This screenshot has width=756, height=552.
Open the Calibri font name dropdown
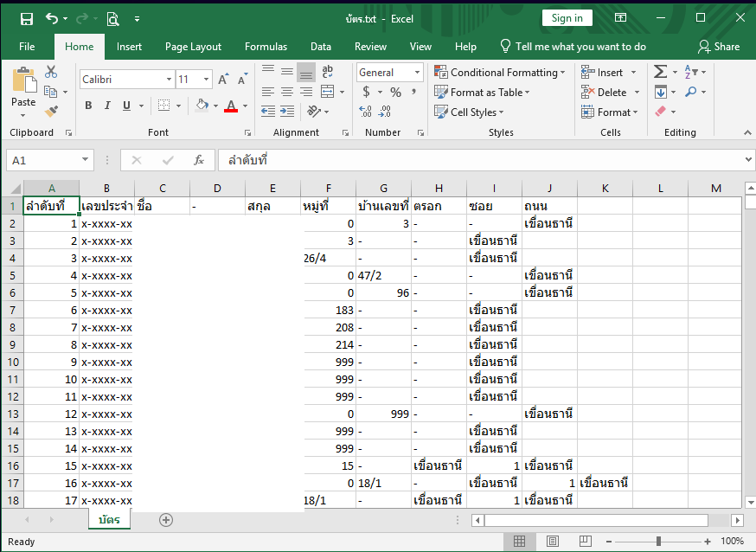coord(169,79)
